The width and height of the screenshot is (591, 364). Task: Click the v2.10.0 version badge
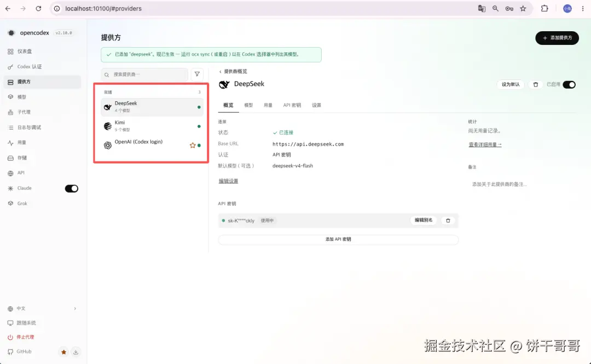[63, 33]
